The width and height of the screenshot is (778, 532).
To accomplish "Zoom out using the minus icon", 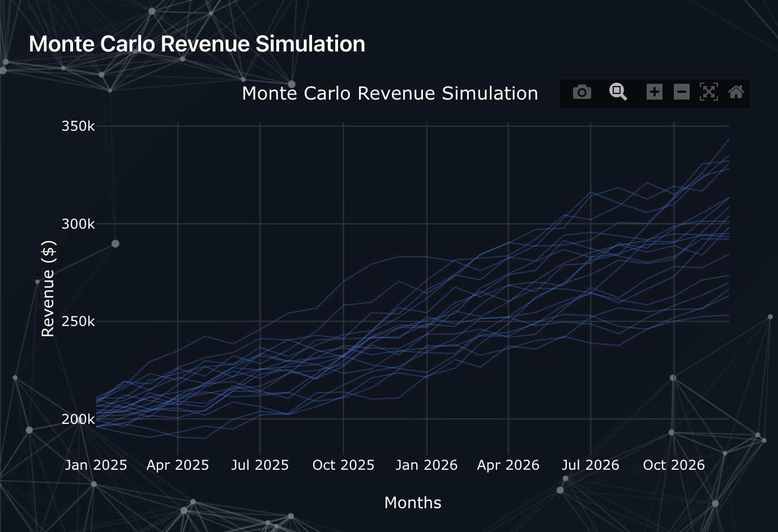I will (681, 92).
